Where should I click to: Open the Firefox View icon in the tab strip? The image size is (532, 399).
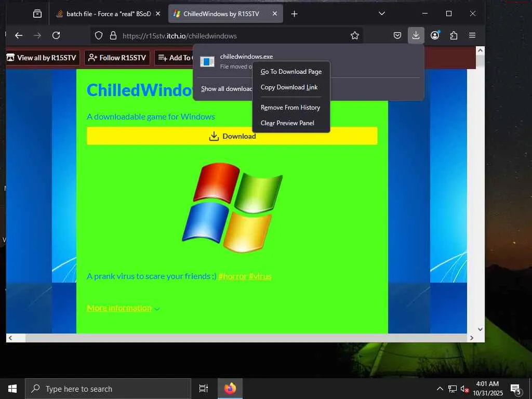pyautogui.click(x=37, y=14)
